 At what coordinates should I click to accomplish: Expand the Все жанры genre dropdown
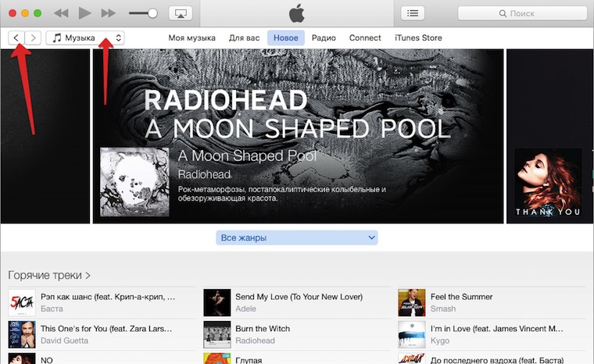coord(297,237)
